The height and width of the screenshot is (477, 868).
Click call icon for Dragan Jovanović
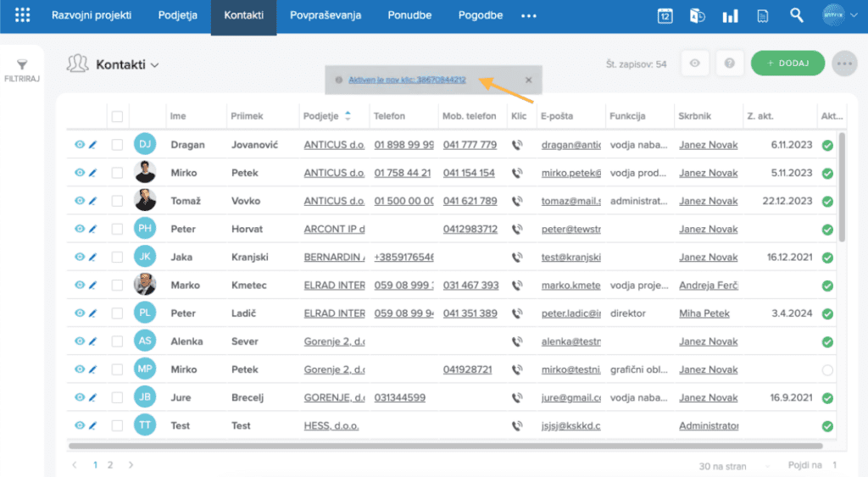pyautogui.click(x=517, y=145)
